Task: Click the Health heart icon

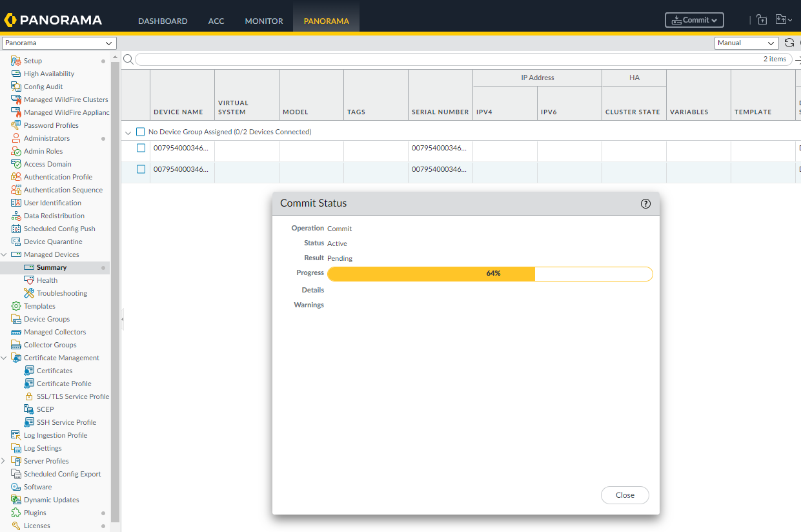Action: pyautogui.click(x=29, y=280)
